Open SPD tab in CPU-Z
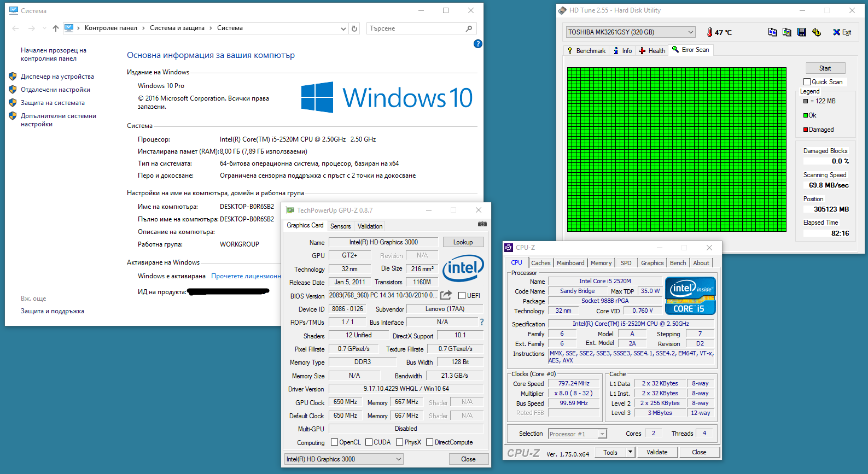Screen dimensions: 868x474 click(626, 263)
